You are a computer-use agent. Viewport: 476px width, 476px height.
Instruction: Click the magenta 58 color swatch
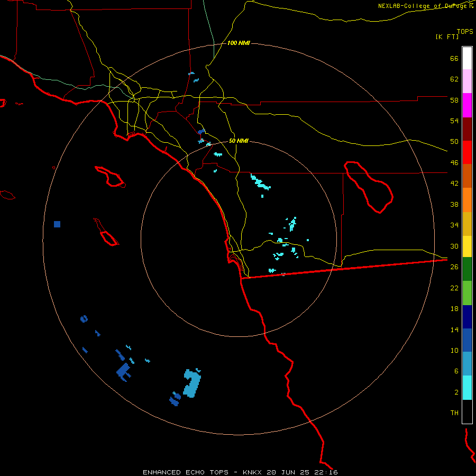(x=467, y=105)
